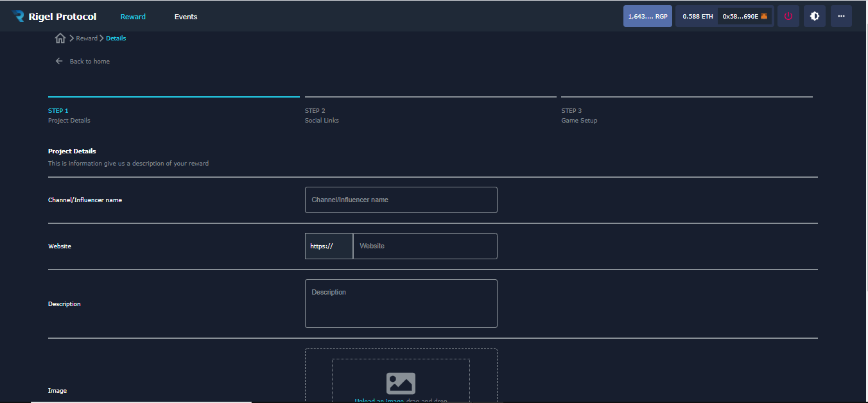Click the Reward breadcrumb link
The width and height of the screenshot is (868, 403).
[87, 39]
